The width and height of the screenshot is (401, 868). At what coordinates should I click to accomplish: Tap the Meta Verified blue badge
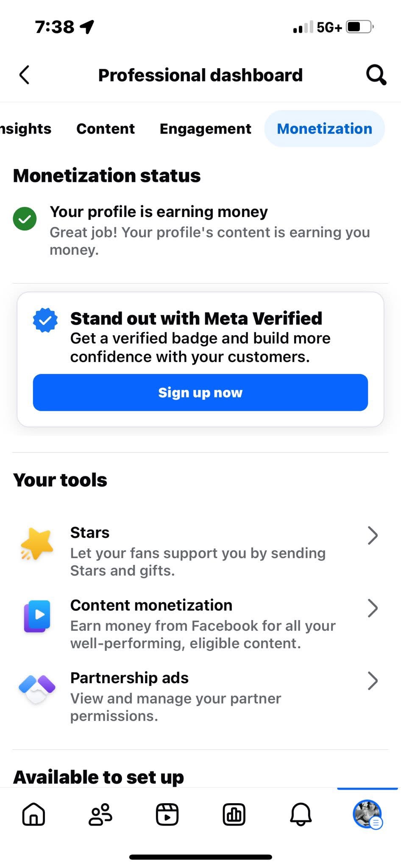(x=45, y=320)
